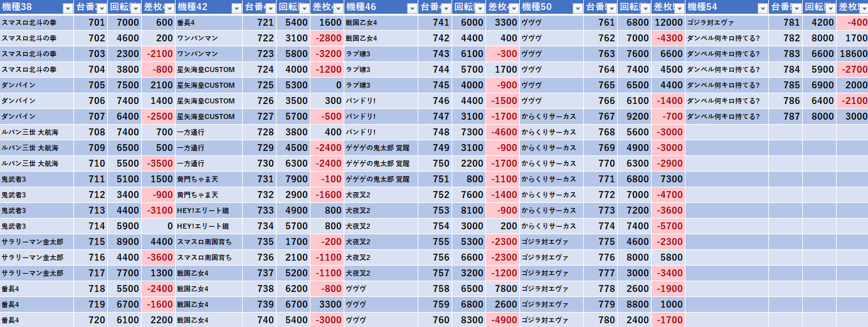Screen dimensions: 868x327
Task: Open 差枚 filter arrow in the 機種50 group
Action: pos(679,8)
